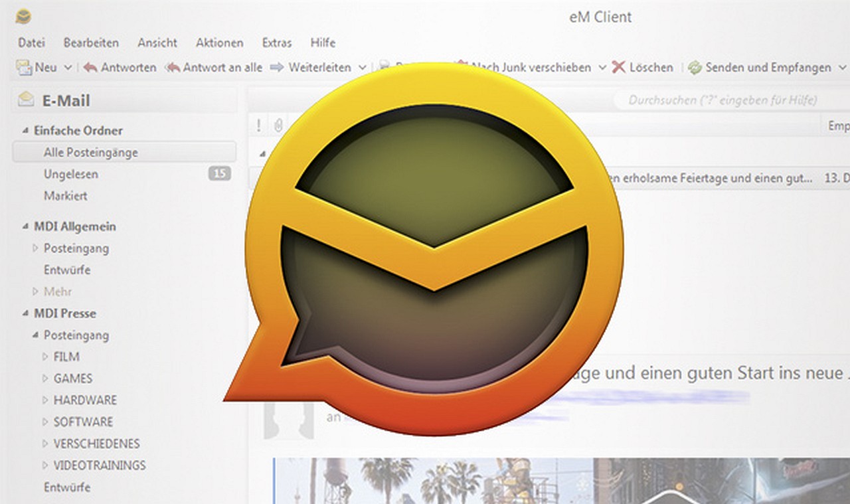Viewport: 850px width, 504px height.
Task: Click the Weiterleiten forward button
Action: click(x=311, y=68)
